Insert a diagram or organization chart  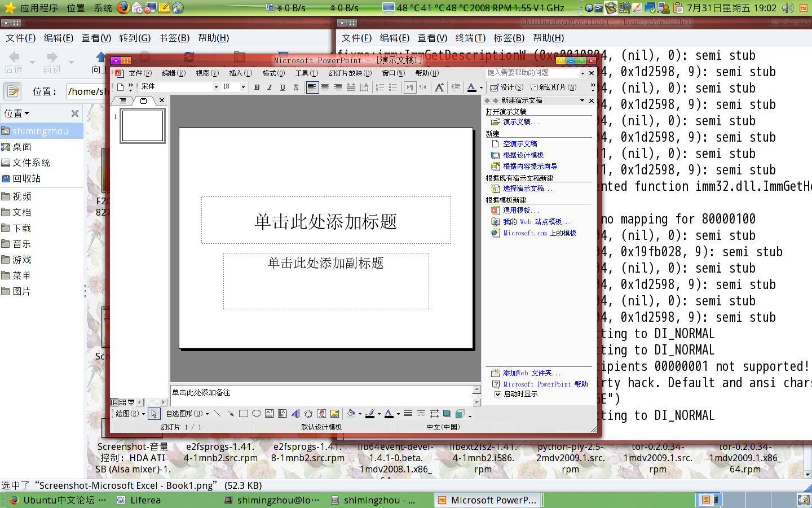pos(308,413)
